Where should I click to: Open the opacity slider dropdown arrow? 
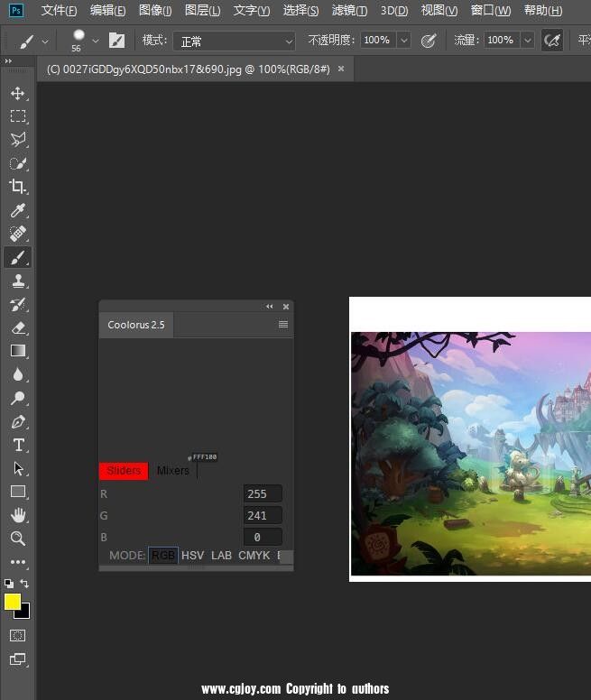pos(403,41)
